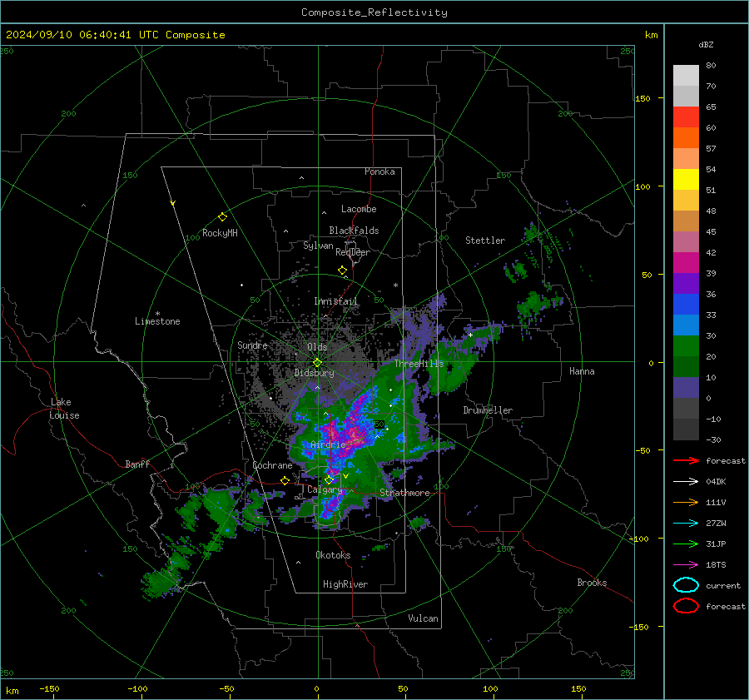The width and height of the screenshot is (749, 700).
Task: Pick the light gray 80 dBZ swatch
Action: point(686,76)
